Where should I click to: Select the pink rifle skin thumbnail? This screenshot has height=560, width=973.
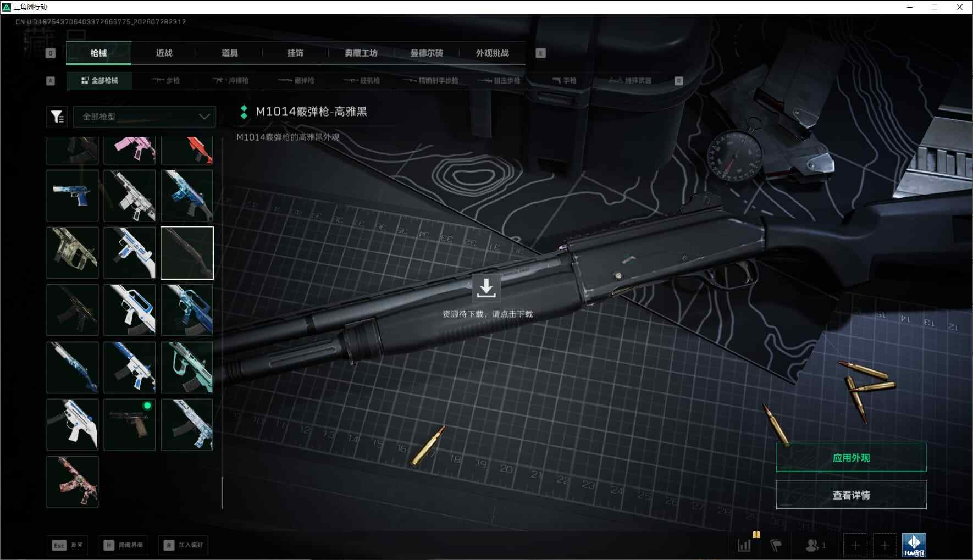click(130, 150)
